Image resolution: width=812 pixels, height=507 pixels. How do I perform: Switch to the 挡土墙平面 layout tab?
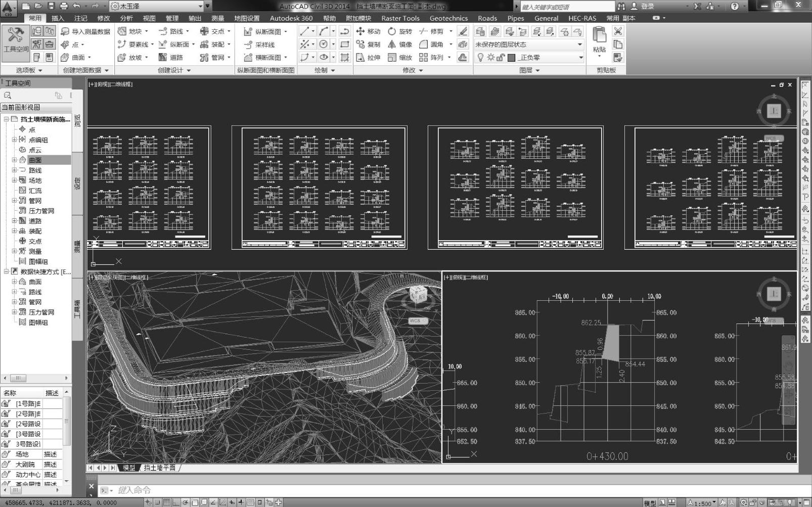pos(160,468)
